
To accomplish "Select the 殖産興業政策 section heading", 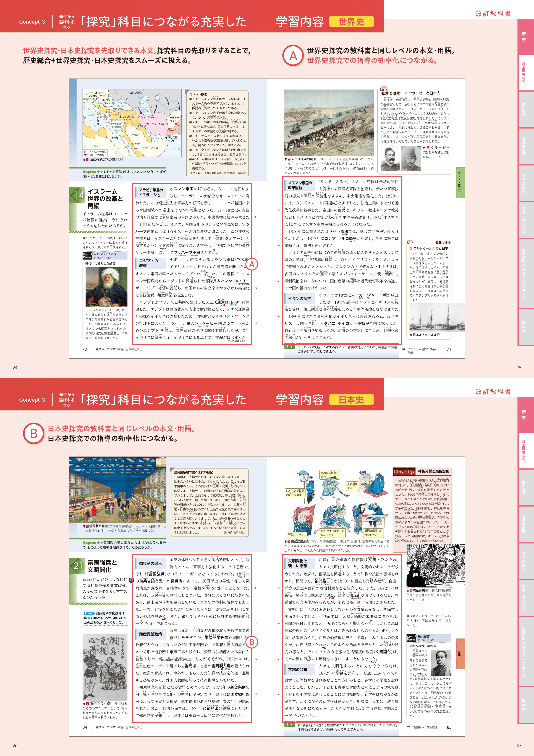I will [x=150, y=634].
